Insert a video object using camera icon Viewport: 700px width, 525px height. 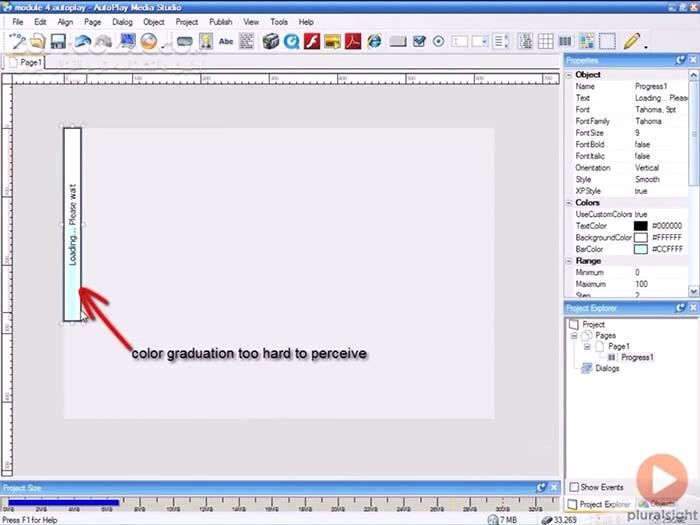click(x=270, y=41)
